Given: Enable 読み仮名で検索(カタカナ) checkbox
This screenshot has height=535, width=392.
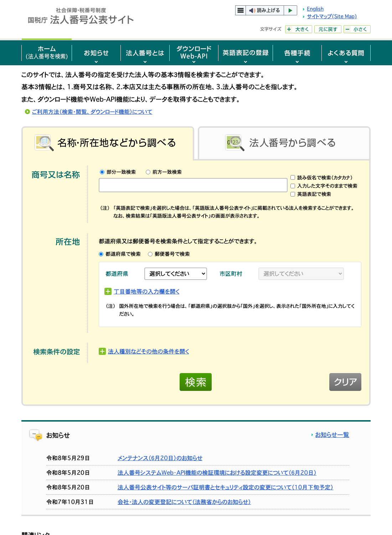Looking at the screenshot, I should (293, 178).
